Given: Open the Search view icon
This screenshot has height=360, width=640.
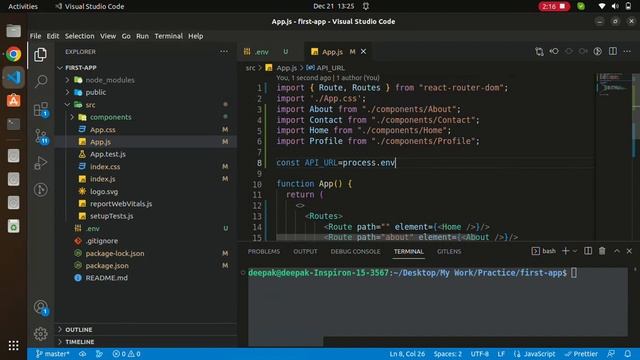Looking at the screenshot, I should point(40,81).
